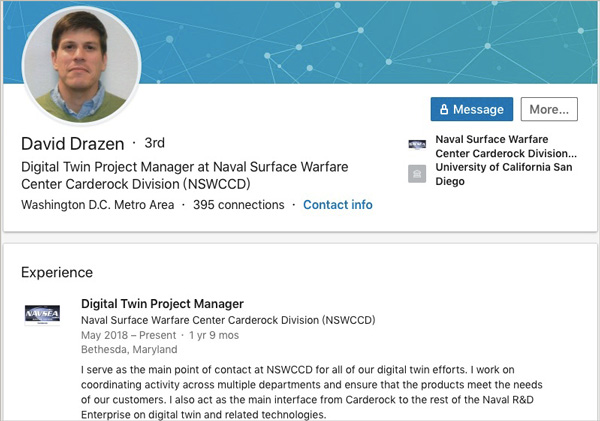600x421 pixels.
Task: Open the Contact info link
Action: (x=337, y=205)
